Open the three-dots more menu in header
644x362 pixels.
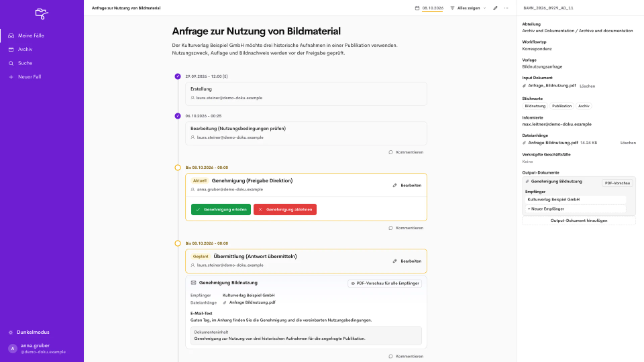[506, 8]
